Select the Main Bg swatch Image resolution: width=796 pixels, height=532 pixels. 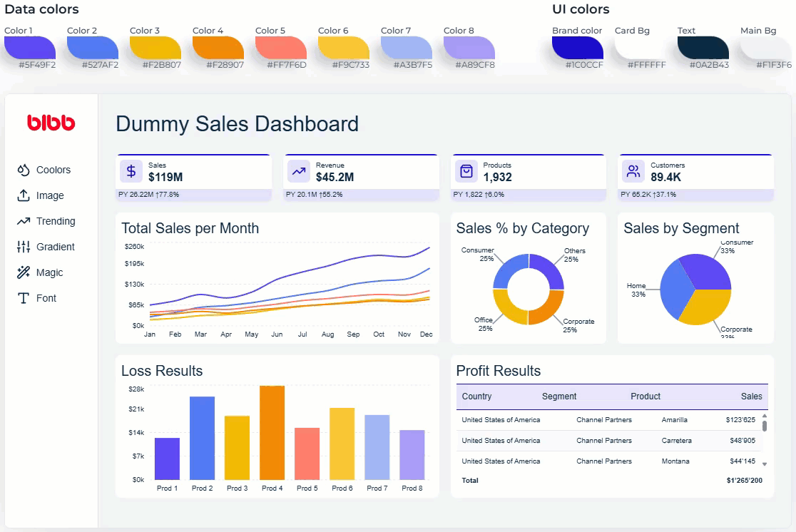click(765, 48)
